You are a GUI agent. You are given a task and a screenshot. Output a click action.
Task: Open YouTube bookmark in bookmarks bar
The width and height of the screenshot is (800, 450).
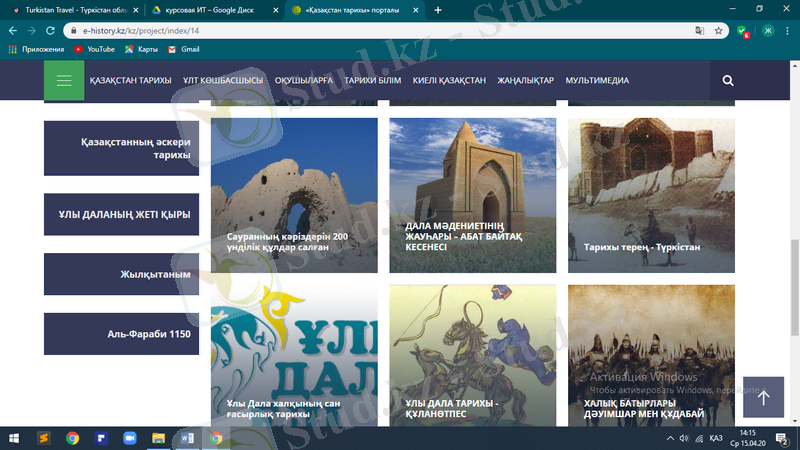click(x=93, y=49)
